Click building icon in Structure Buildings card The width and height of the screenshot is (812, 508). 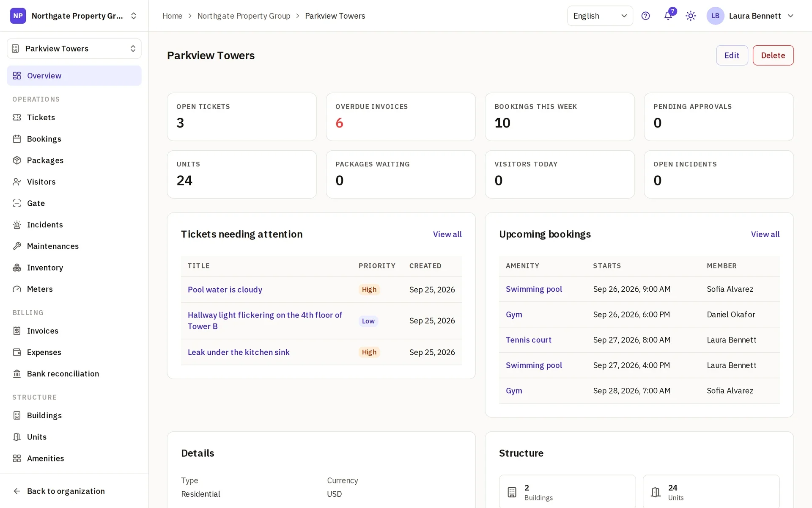(512, 492)
